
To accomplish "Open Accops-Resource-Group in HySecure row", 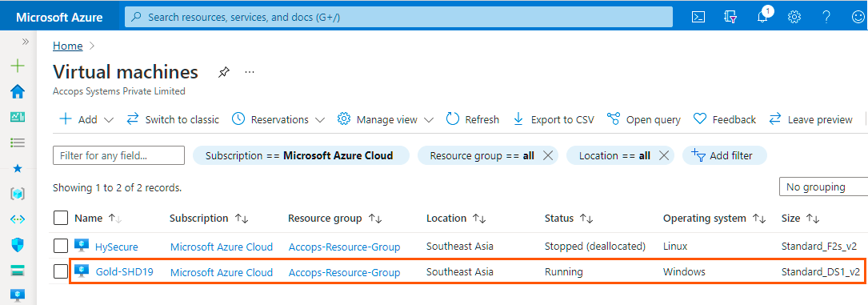I will [344, 247].
